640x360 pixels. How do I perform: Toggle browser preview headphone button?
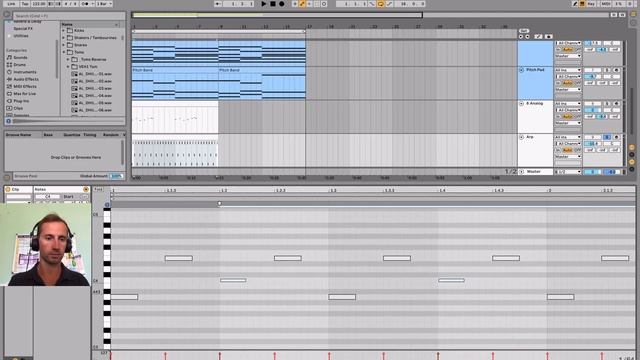click(9, 121)
